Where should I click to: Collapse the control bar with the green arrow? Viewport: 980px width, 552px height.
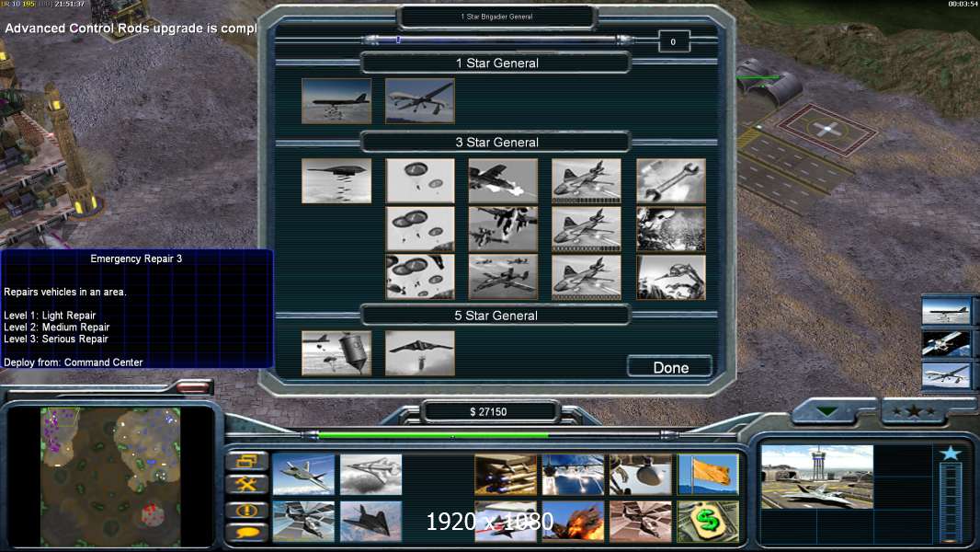pos(828,410)
